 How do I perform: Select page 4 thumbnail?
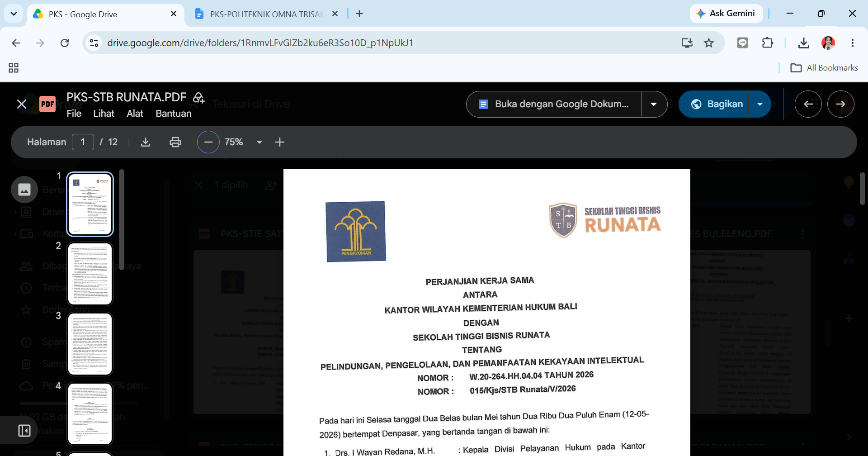pos(90,414)
